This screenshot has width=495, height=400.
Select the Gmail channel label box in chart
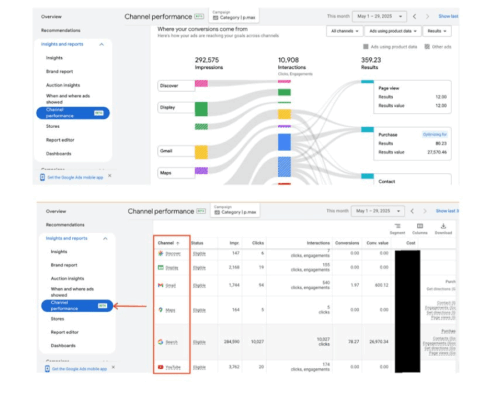pyautogui.click(x=176, y=151)
